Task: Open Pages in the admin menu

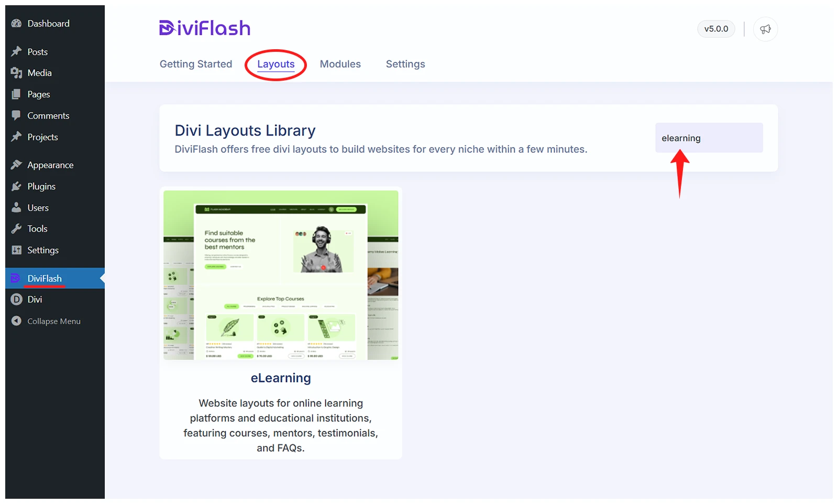Action: point(39,94)
